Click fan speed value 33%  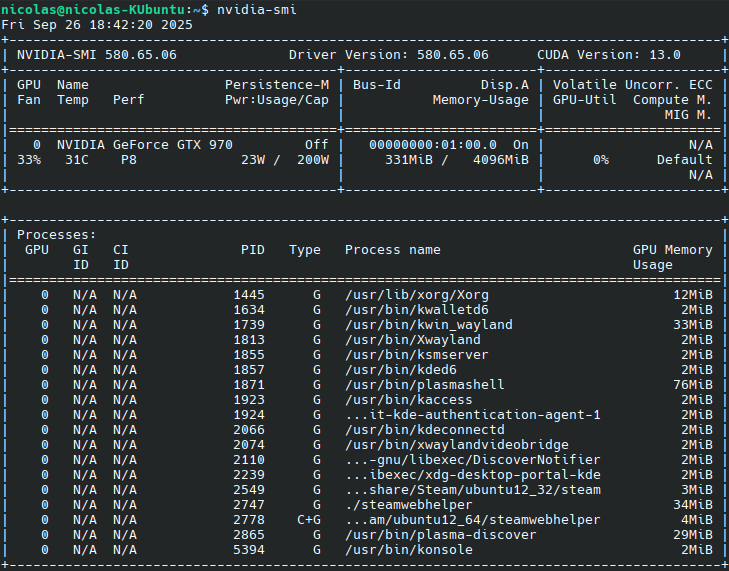29,160
